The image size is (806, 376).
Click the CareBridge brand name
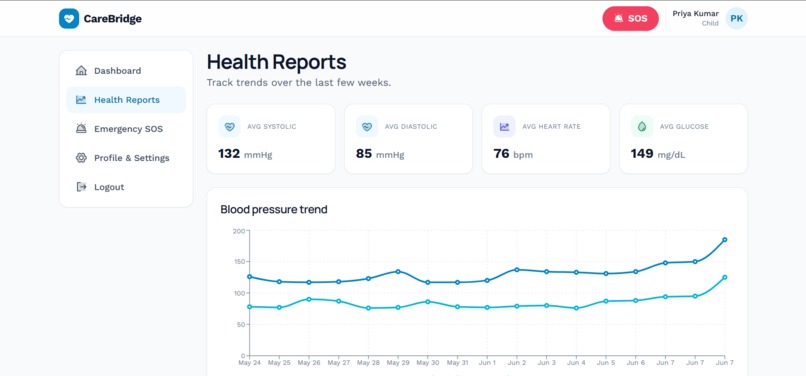point(113,19)
